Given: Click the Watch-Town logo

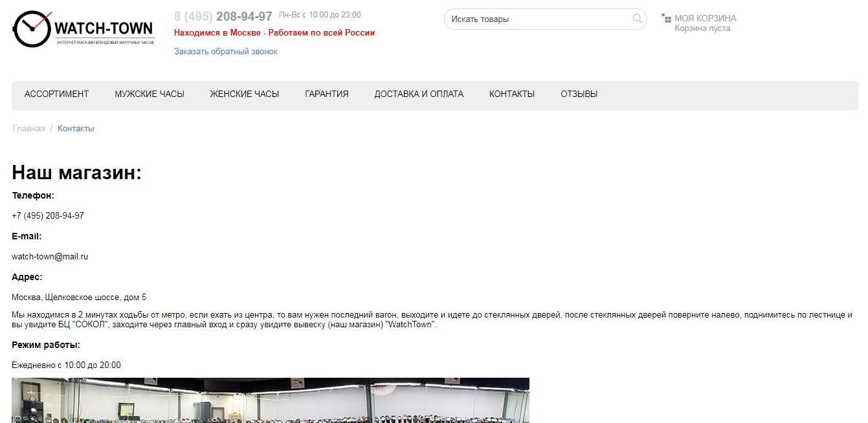Looking at the screenshot, I should pos(83,30).
